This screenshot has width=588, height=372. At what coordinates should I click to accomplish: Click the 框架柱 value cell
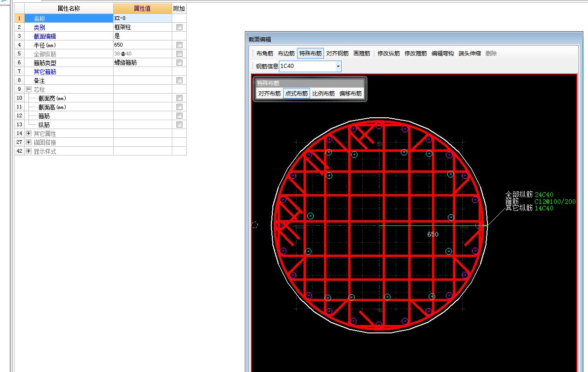click(142, 27)
